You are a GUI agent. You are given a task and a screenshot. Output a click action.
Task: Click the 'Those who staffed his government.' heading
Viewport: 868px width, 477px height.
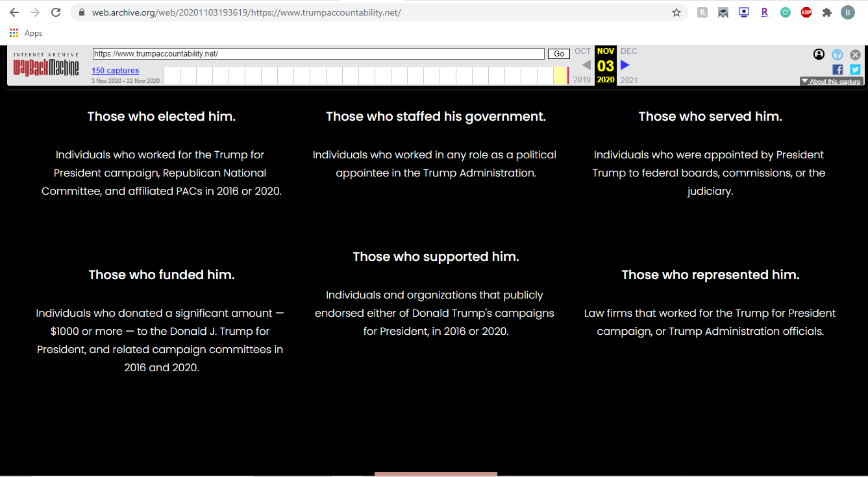tap(436, 117)
